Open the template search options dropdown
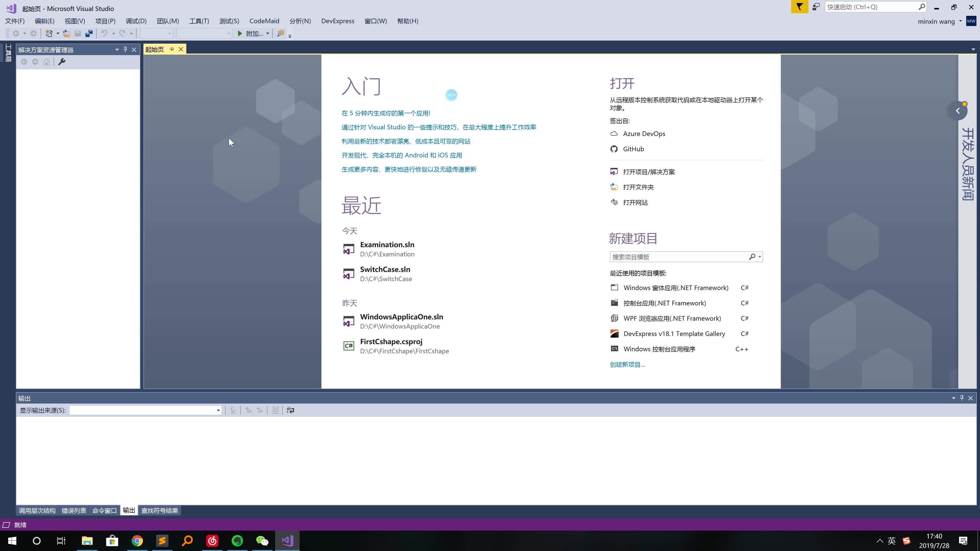Image resolution: width=980 pixels, height=551 pixels. pos(760,257)
